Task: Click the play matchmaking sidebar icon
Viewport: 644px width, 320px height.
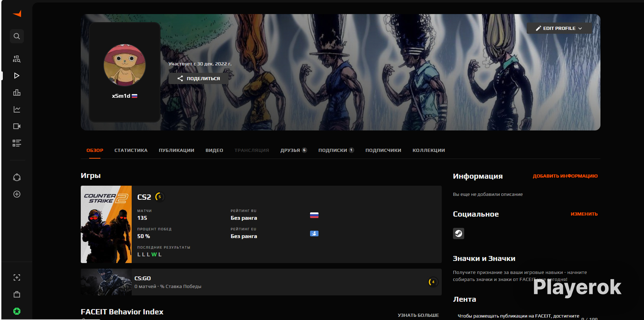Action: point(17,76)
